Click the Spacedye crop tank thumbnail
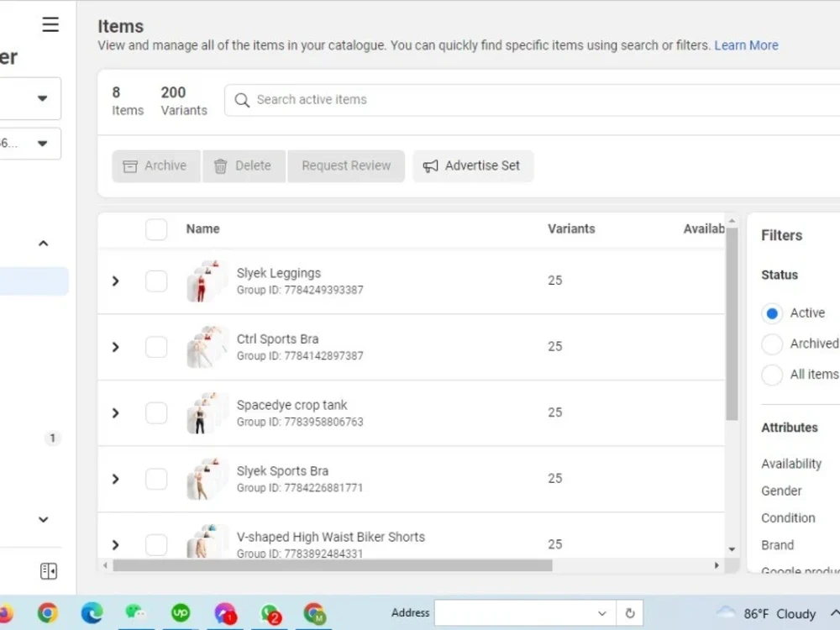The image size is (840, 630). pyautogui.click(x=207, y=413)
